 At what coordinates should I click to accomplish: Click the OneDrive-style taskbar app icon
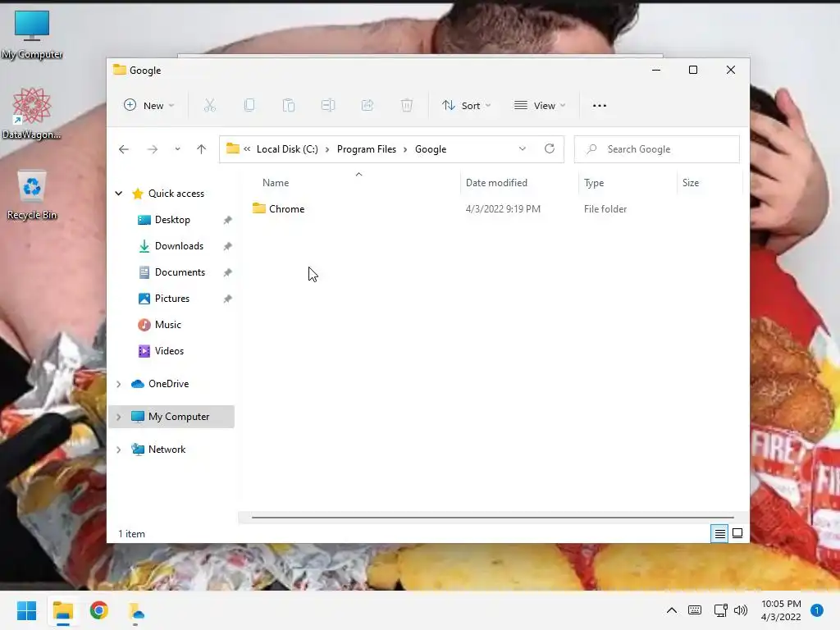(x=135, y=610)
